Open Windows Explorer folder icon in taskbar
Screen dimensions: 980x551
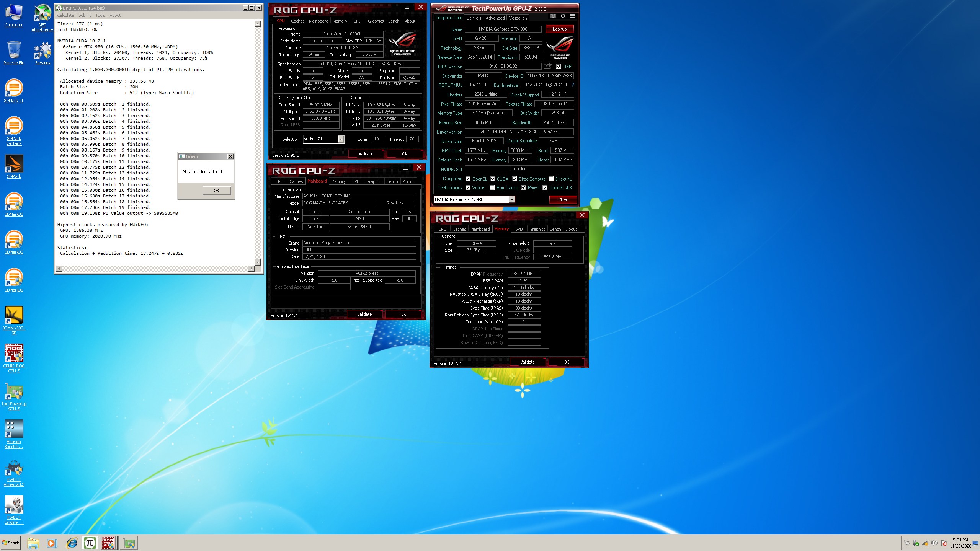[33, 543]
